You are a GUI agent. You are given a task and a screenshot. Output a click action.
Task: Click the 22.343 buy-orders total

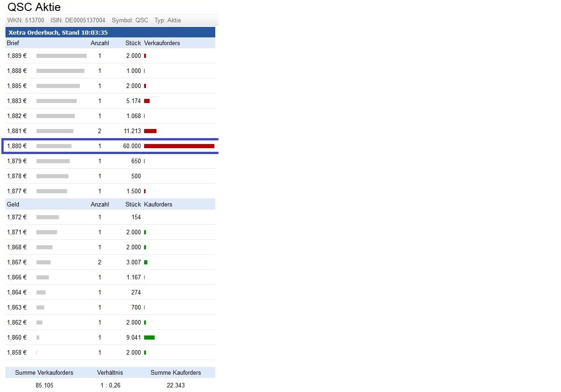tap(176, 386)
